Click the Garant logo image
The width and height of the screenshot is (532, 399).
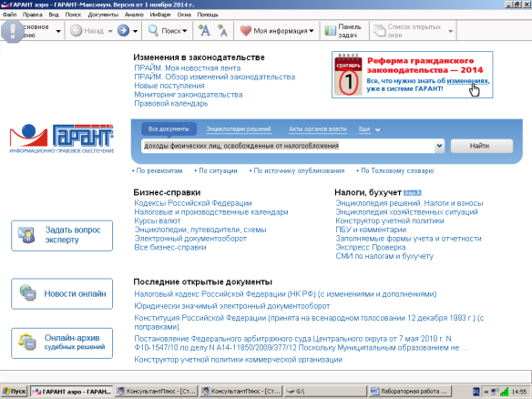[62, 138]
